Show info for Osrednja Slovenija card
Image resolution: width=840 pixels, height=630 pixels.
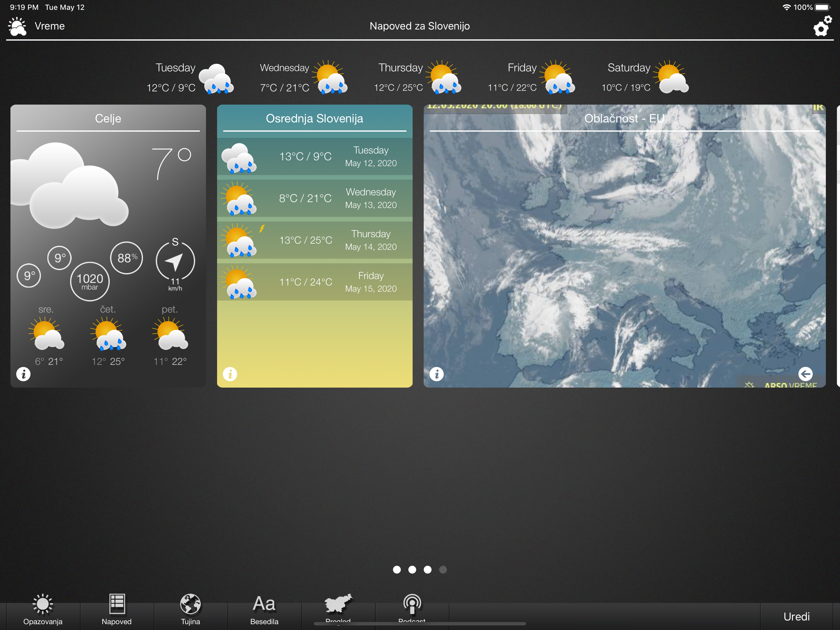point(230,374)
